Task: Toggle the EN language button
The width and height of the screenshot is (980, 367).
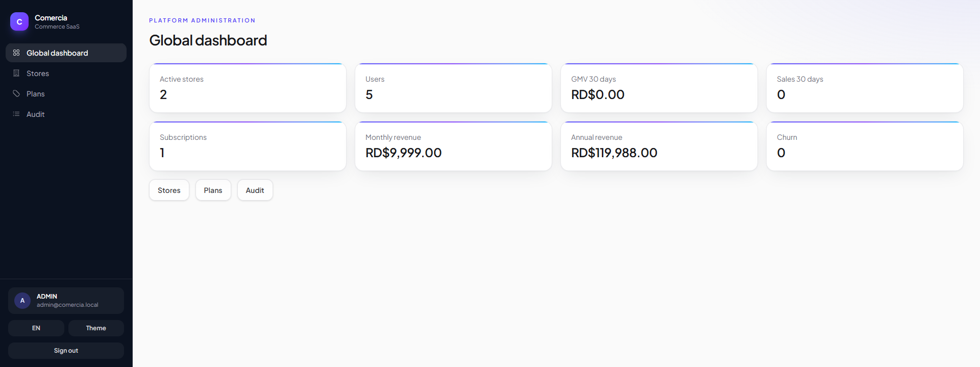Action: [36, 328]
